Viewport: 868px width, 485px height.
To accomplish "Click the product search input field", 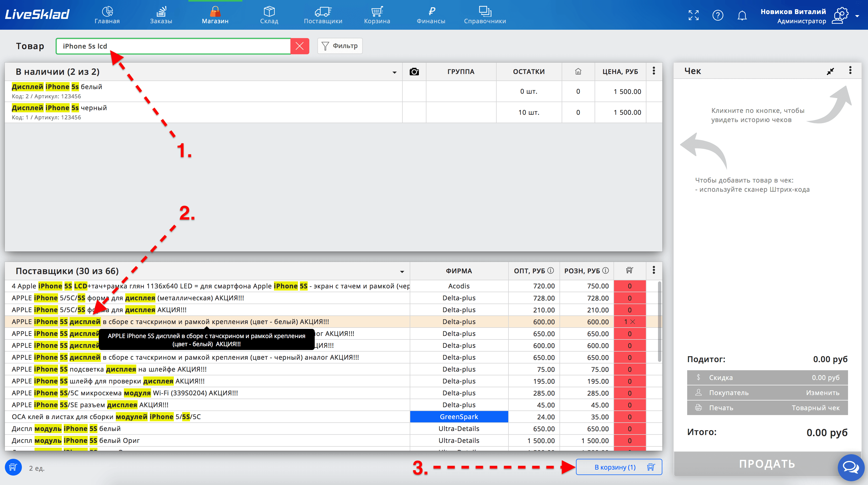I will tap(173, 46).
